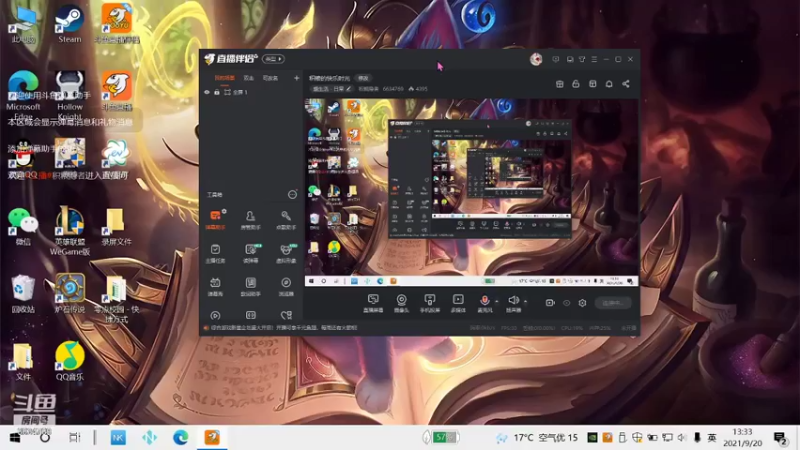Open Task View on the taskbar
The height and width of the screenshot is (450, 800).
point(74,438)
